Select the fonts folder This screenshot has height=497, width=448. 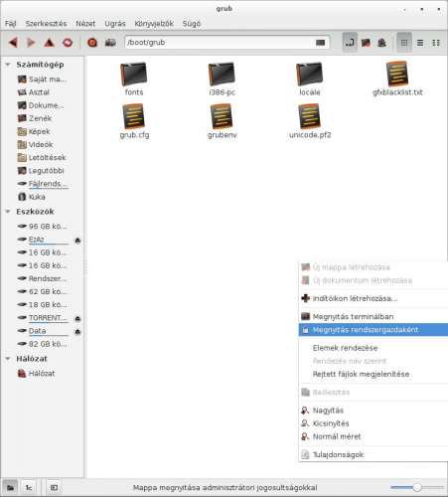[134, 79]
